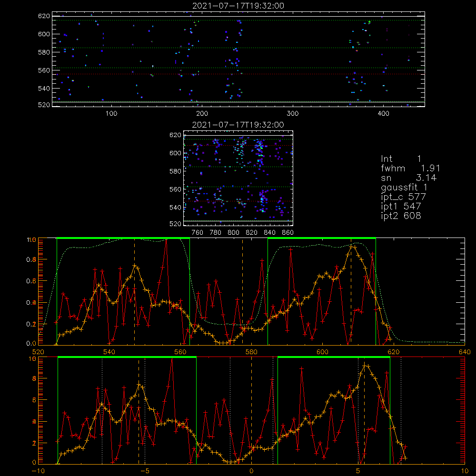
Task: Click x-axis label 860 on middle image
Action: pyautogui.click(x=288, y=233)
